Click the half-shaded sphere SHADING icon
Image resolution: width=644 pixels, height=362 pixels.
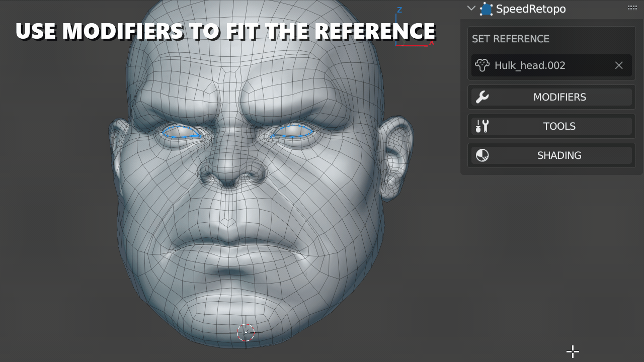pos(482,155)
